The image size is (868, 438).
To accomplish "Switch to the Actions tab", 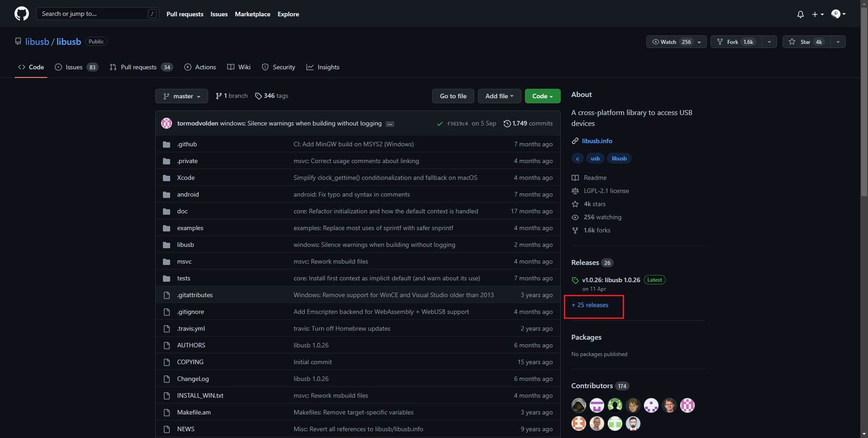I will pos(200,67).
